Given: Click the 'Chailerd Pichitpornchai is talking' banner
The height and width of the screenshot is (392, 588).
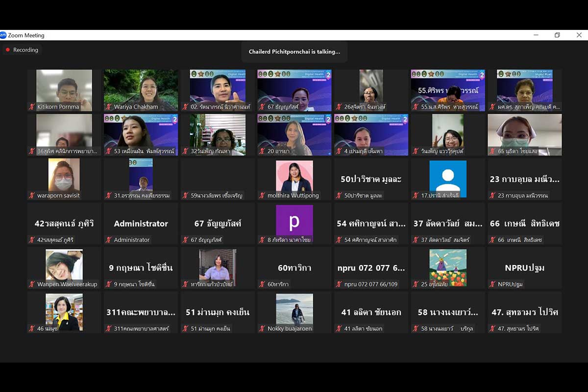Looking at the screenshot, I should click(x=294, y=51).
